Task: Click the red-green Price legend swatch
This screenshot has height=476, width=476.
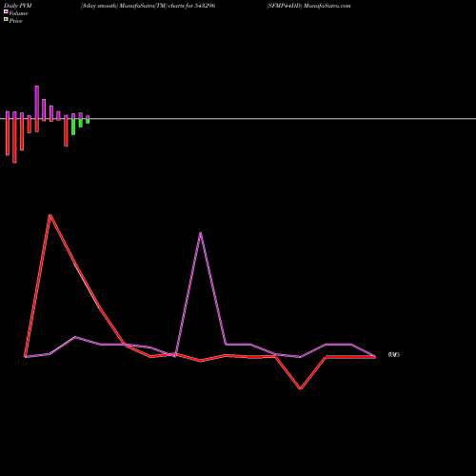Action: click(6, 19)
